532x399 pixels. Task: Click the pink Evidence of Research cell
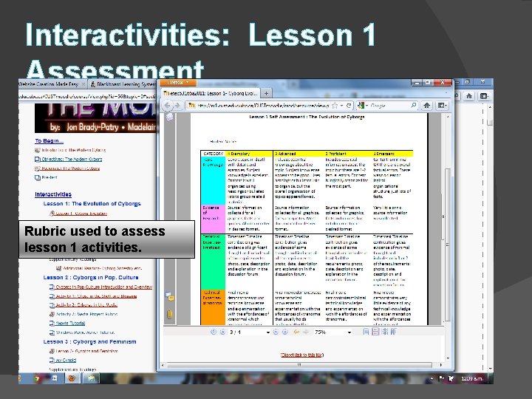point(213,219)
